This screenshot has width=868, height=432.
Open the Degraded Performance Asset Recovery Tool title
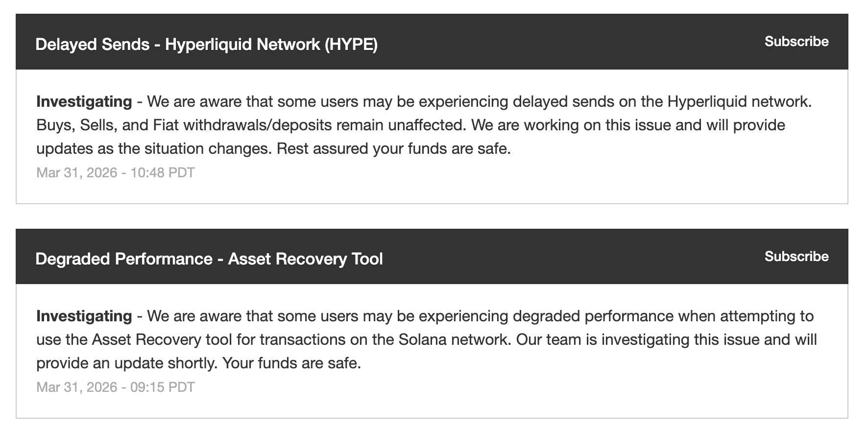click(209, 259)
